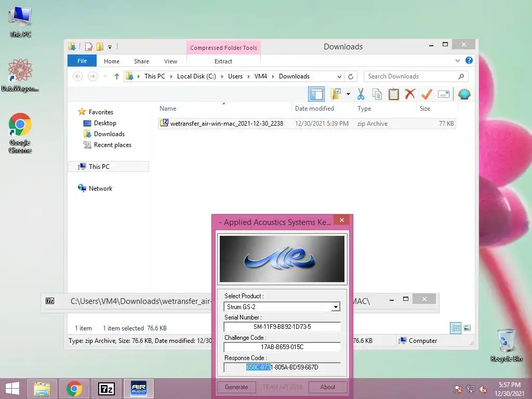
Task: Open Explorer help question mark icon
Action: (x=469, y=60)
